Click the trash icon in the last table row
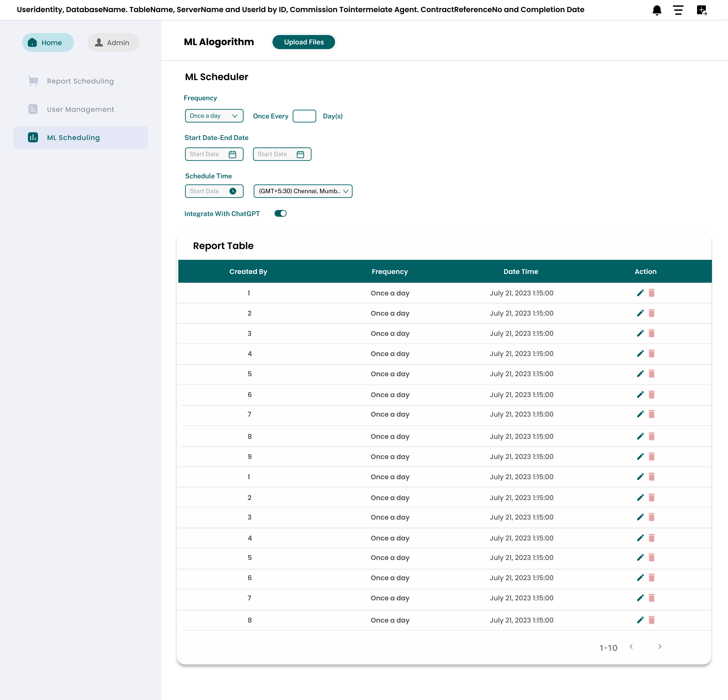The width and height of the screenshot is (728, 700). [x=651, y=620]
